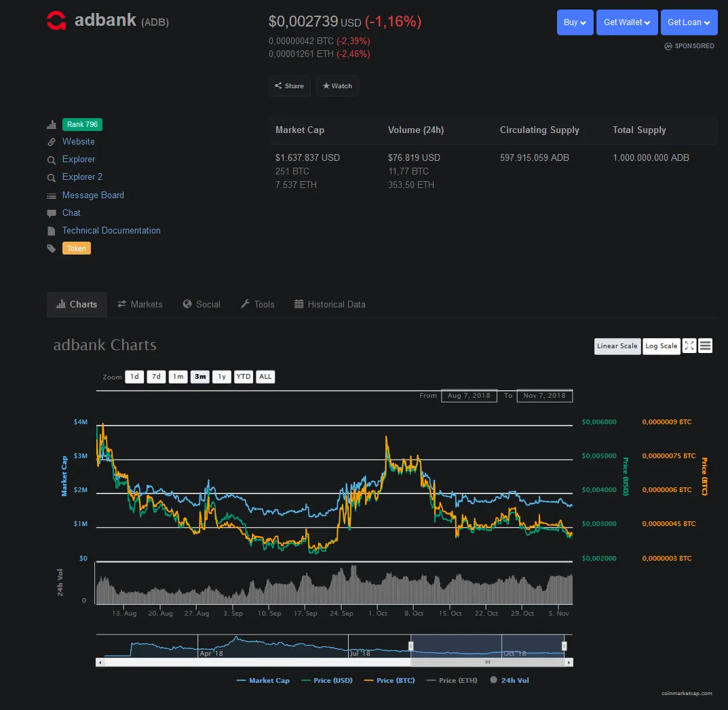Set chart zoom to 1y
Viewport: 728px width, 710px height.
[222, 377]
